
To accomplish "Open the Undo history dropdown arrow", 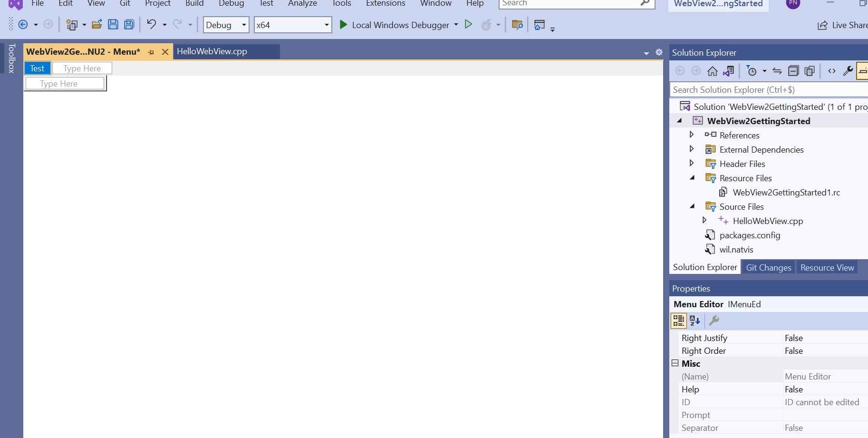I will click(x=164, y=25).
